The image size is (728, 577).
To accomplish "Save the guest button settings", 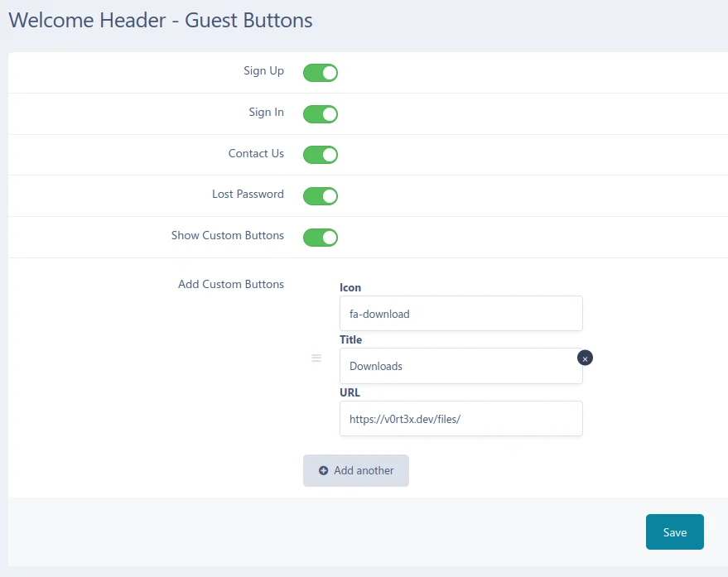I will [674, 532].
